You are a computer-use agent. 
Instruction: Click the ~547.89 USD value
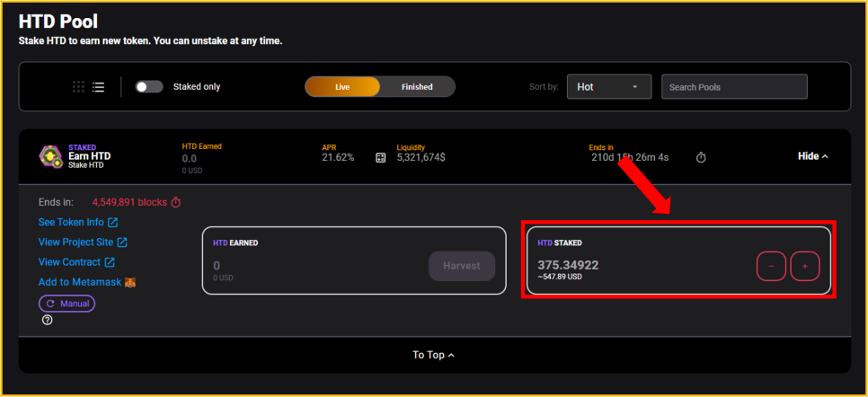(560, 277)
